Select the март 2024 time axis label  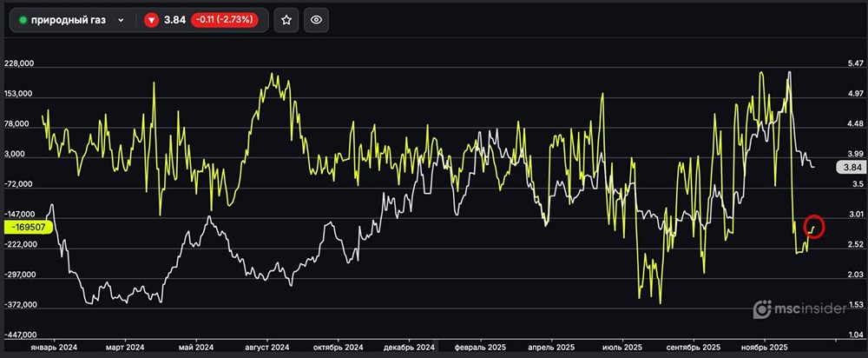[x=125, y=348]
